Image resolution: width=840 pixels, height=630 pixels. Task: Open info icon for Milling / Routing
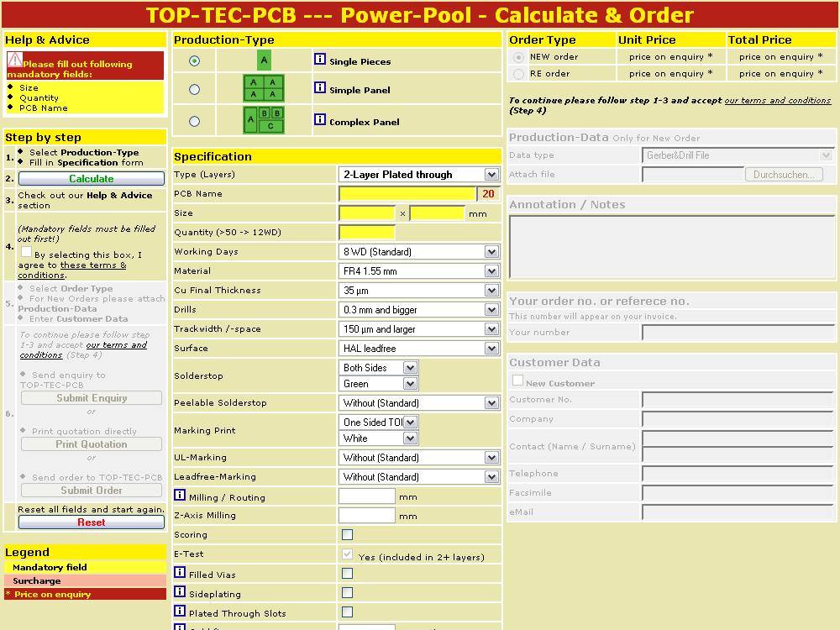click(x=180, y=495)
